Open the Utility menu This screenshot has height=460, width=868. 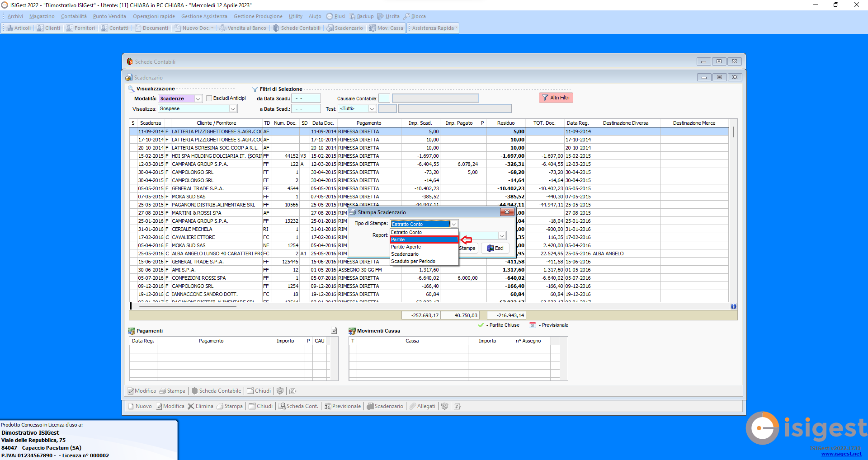(x=296, y=16)
